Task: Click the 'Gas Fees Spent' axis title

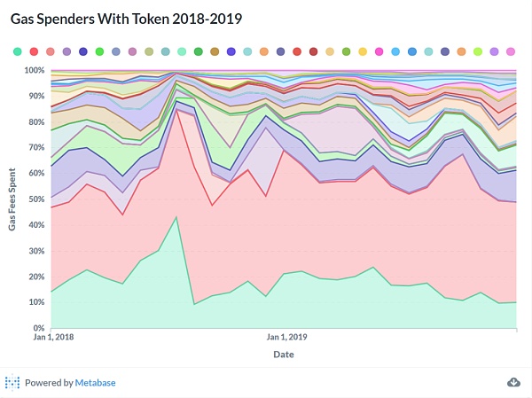Action: [12, 199]
